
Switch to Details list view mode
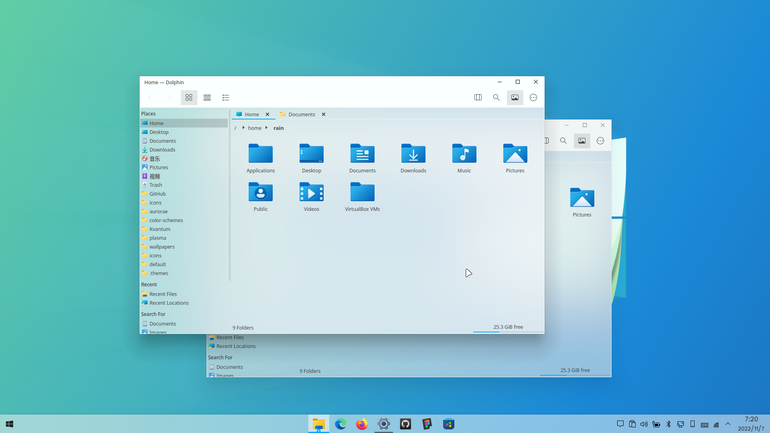click(x=225, y=98)
